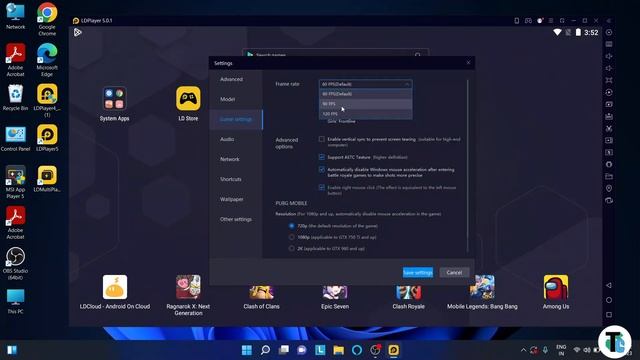Click rotate screen icon in side toolbar

click(x=609, y=200)
